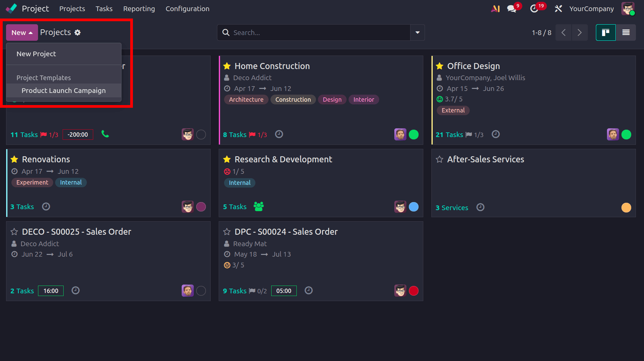Click the group icon on Research & Development

(259, 206)
